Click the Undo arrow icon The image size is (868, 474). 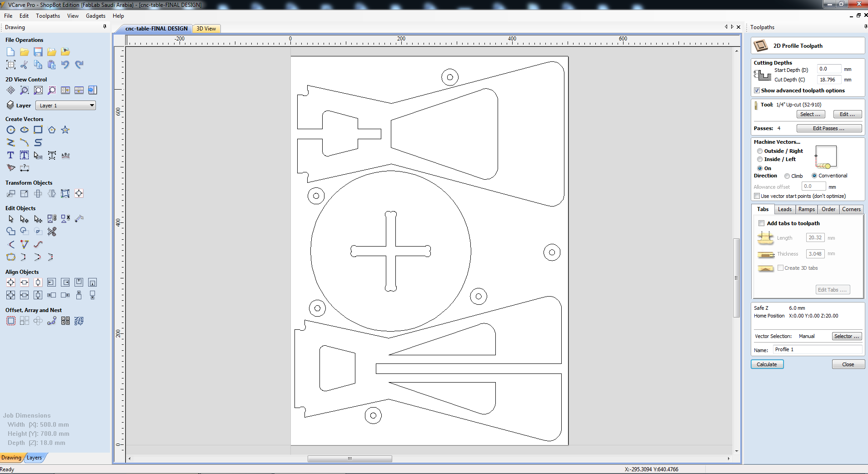(x=65, y=65)
